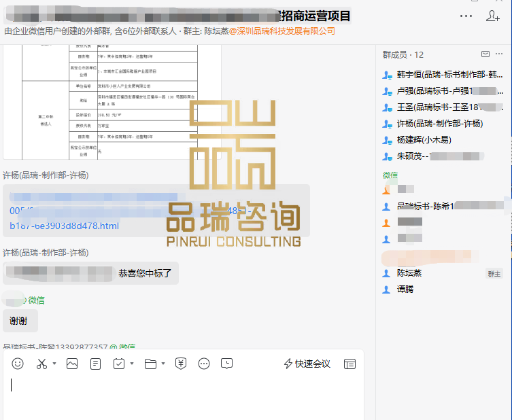The width and height of the screenshot is (512, 420).
Task: Select member 陈坛蒸 in the list
Action: point(409,273)
